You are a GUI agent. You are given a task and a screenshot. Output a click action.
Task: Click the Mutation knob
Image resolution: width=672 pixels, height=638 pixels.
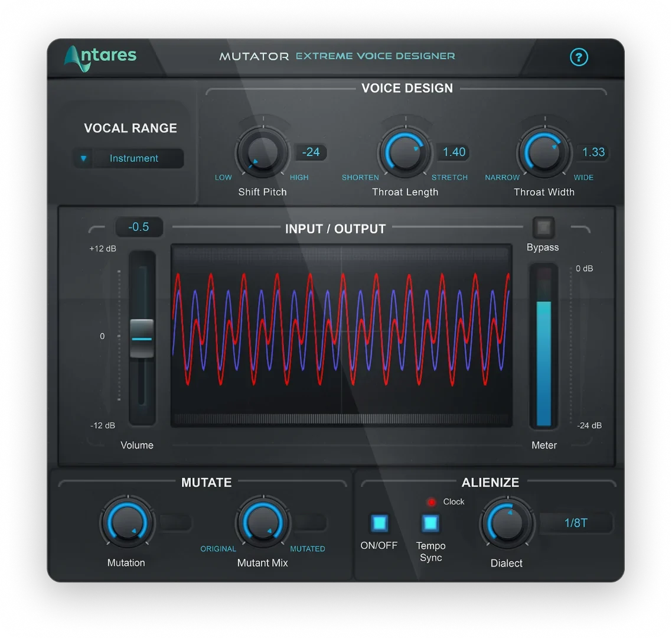point(128,522)
